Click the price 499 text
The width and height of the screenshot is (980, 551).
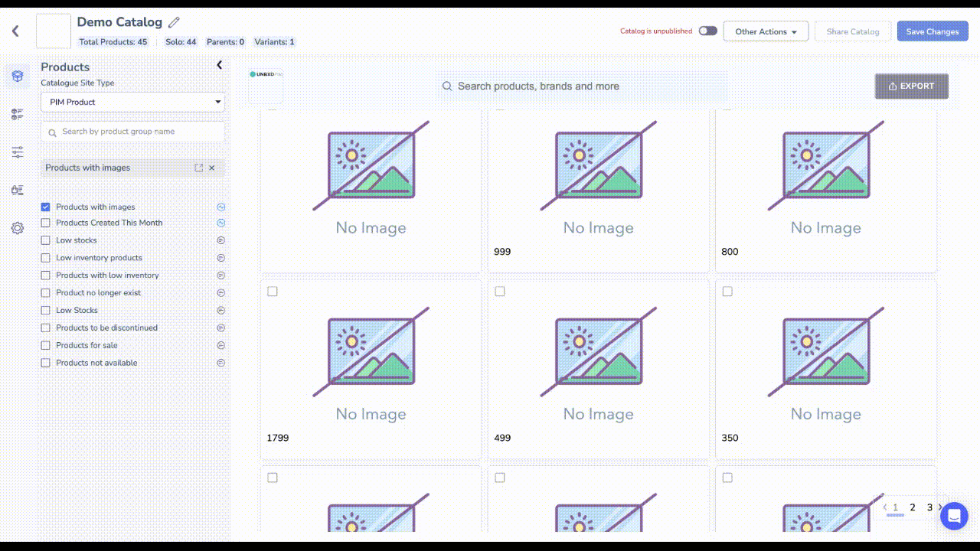point(502,439)
